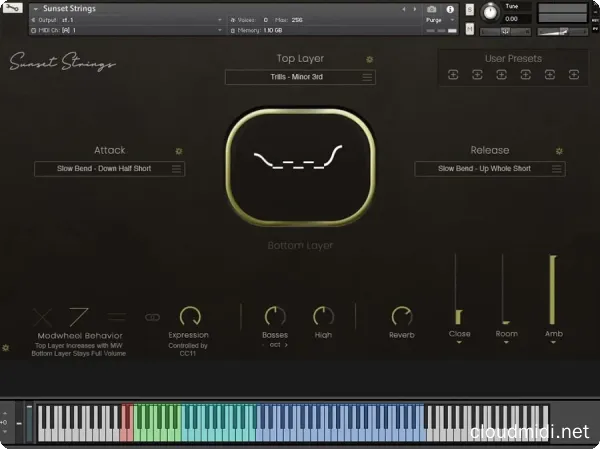The width and height of the screenshot is (600, 449).
Task: Go to next instrument with right arrow
Action: click(415, 9)
